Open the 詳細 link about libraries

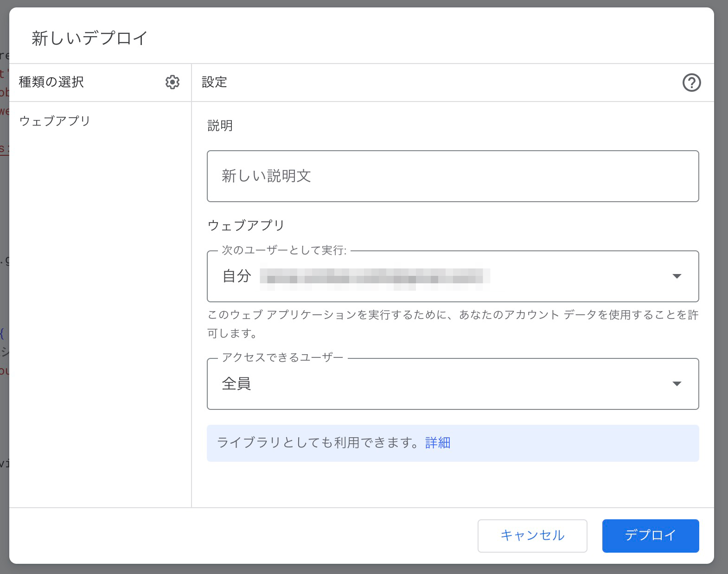(x=437, y=443)
